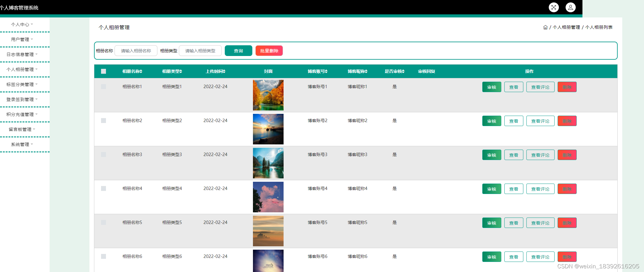Screen dimensions: 644x272
Task: Select the checkbox for 相册名称5 row
Action: [x=104, y=222]
